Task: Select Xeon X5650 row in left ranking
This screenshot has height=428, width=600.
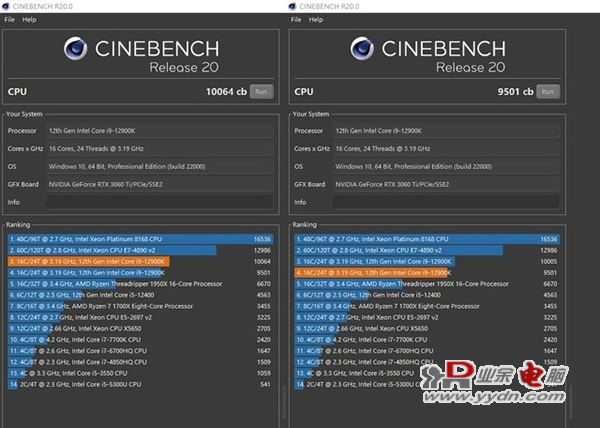Action: click(x=140, y=328)
